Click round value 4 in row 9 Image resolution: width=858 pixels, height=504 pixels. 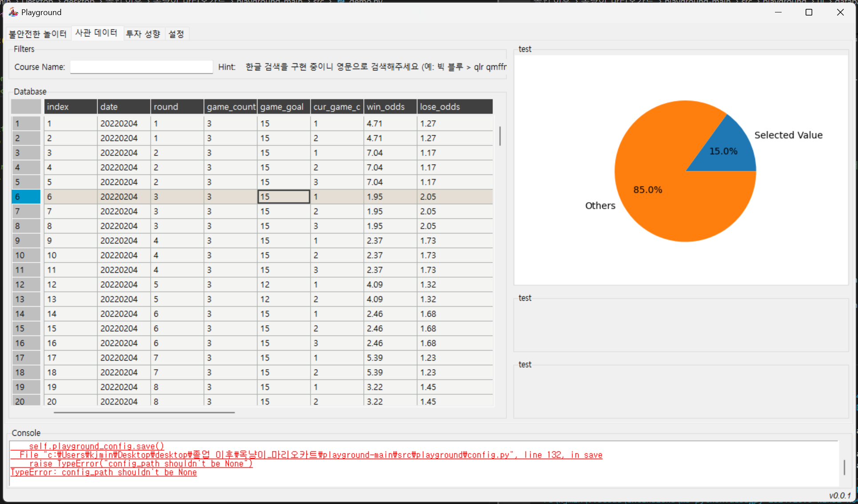[177, 240]
